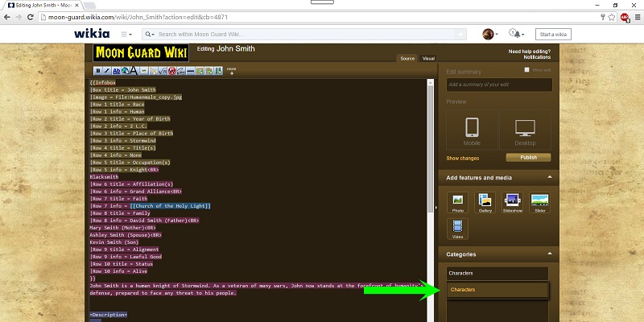
Task: Open the saved password key icon
Action: click(602, 17)
